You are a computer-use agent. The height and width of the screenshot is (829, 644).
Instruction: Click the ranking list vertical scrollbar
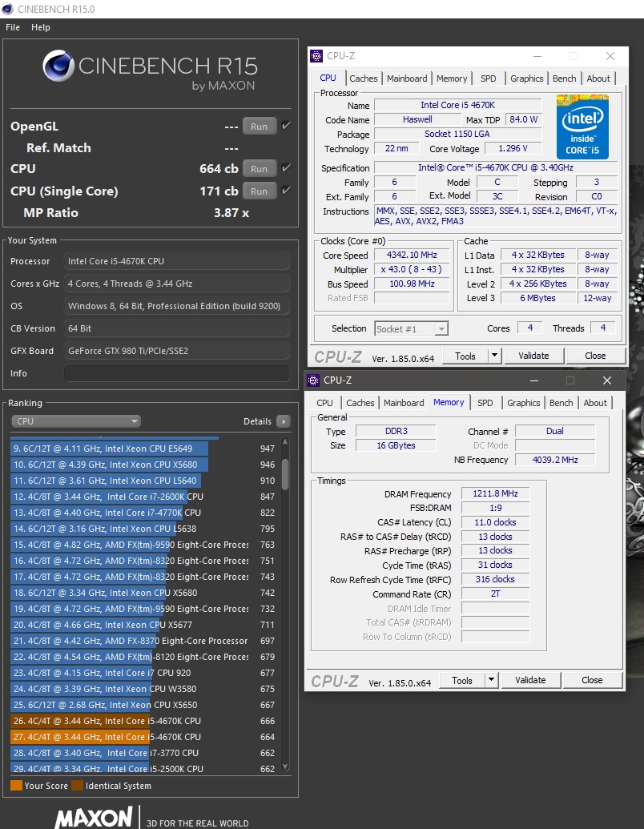(x=285, y=473)
